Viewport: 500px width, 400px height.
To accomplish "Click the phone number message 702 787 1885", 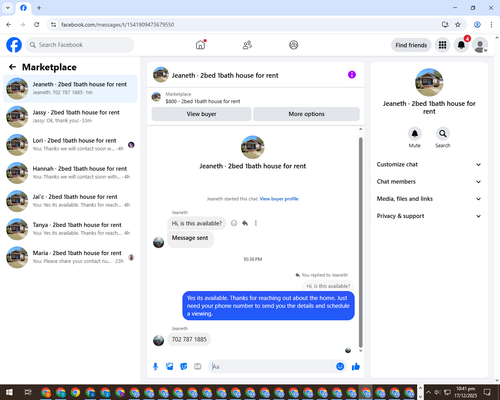I will point(189,339).
